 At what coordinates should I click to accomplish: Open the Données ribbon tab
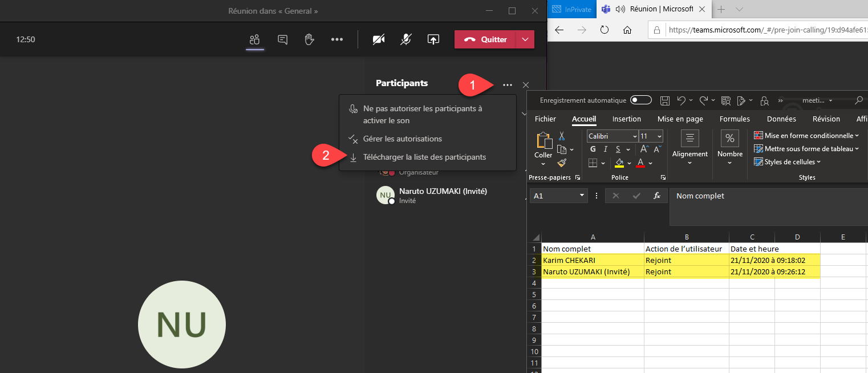pos(781,119)
